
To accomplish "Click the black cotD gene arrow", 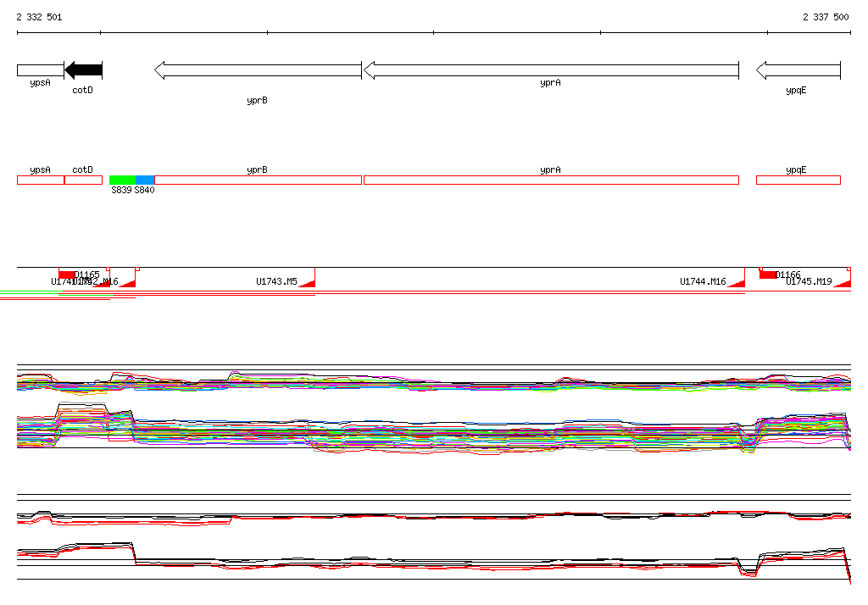I will coord(84,70).
